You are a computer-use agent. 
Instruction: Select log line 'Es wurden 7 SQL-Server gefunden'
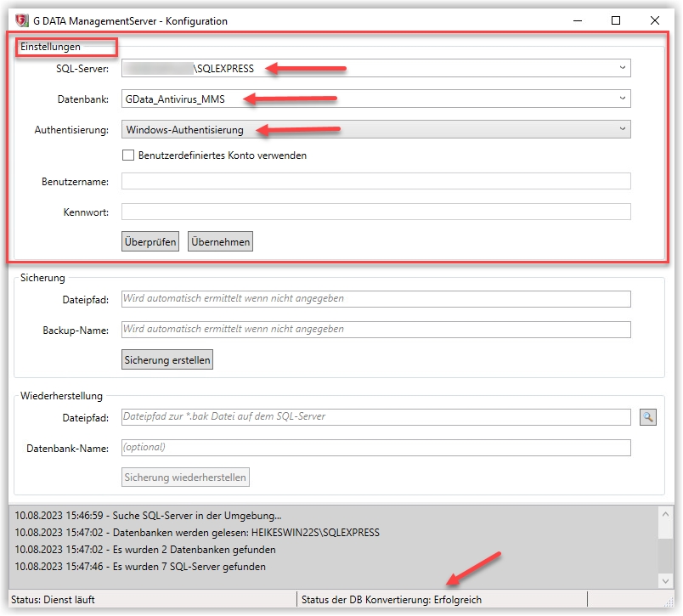140,567
